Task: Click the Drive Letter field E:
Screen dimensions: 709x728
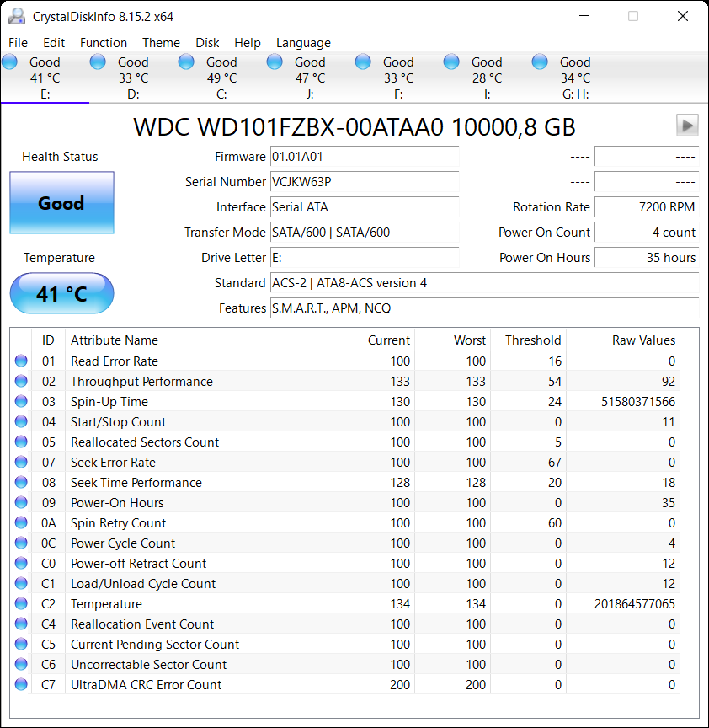Action: (x=365, y=258)
